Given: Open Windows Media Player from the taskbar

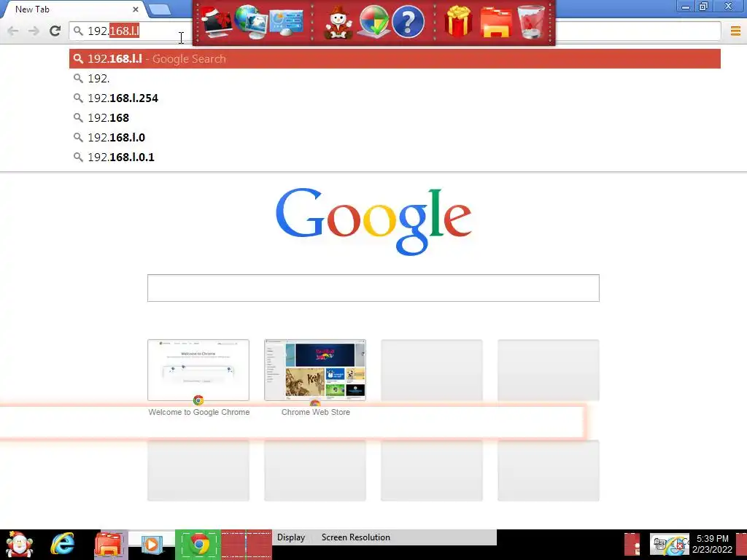Looking at the screenshot, I should pyautogui.click(x=152, y=545).
